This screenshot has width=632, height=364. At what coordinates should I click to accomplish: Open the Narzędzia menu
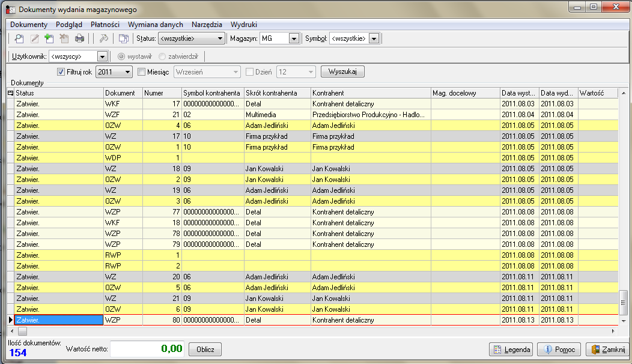click(x=207, y=25)
